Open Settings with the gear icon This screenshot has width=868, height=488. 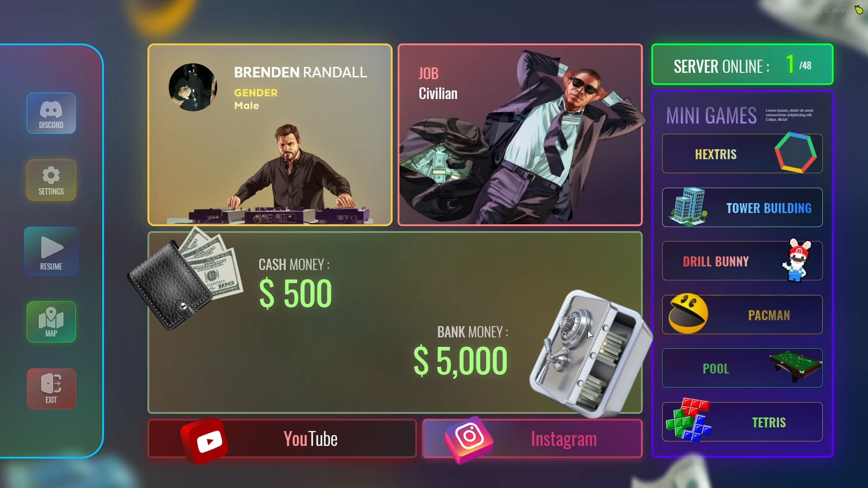[x=51, y=180]
